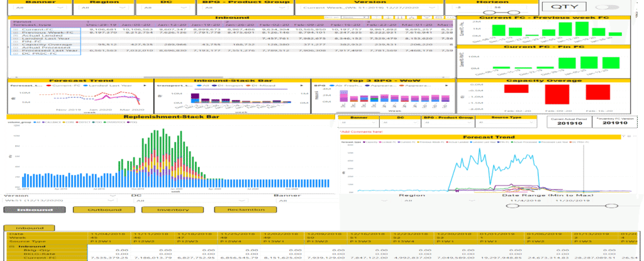Expand the Previous Week-FC row
Image resolution: width=644 pixels, height=261 pixels.
pyautogui.click(x=15, y=33)
